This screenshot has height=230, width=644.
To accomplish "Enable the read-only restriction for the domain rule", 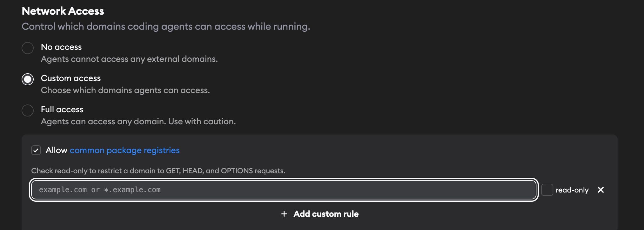I will pos(548,189).
